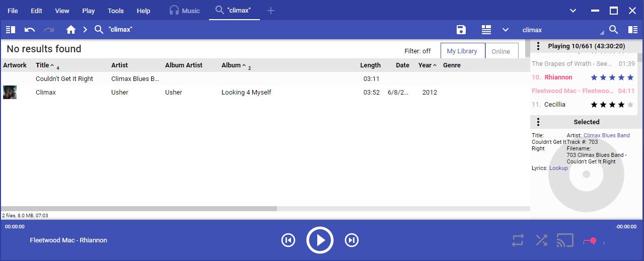Switch to the Music tab

click(x=185, y=11)
